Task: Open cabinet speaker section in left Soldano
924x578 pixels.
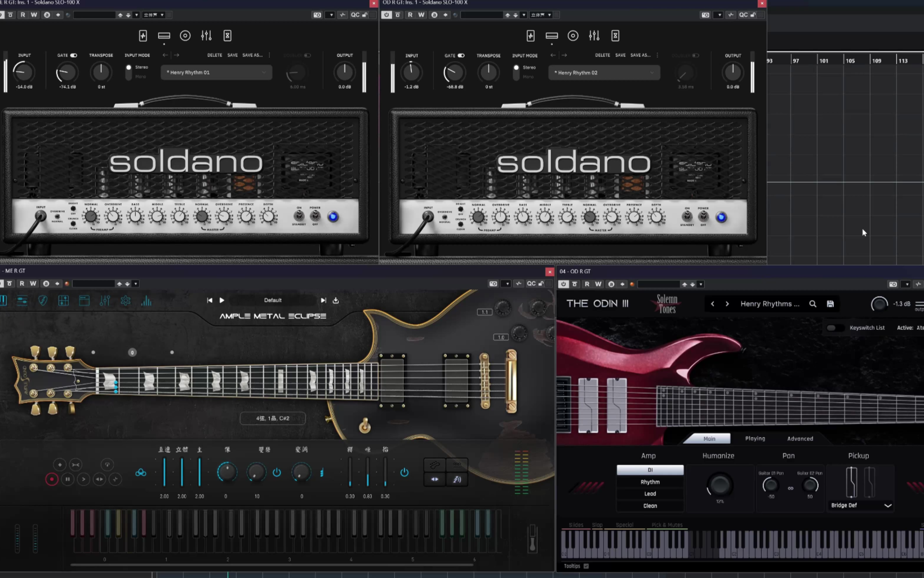Action: (x=185, y=36)
